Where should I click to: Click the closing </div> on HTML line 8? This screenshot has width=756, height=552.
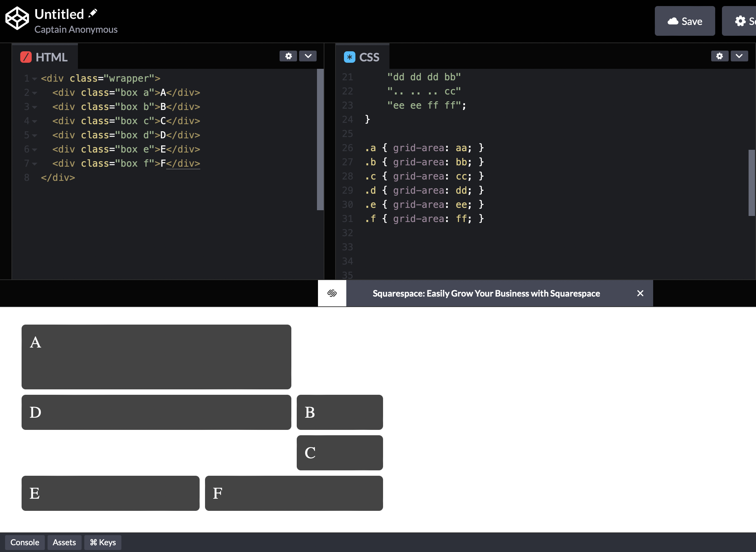click(x=58, y=177)
